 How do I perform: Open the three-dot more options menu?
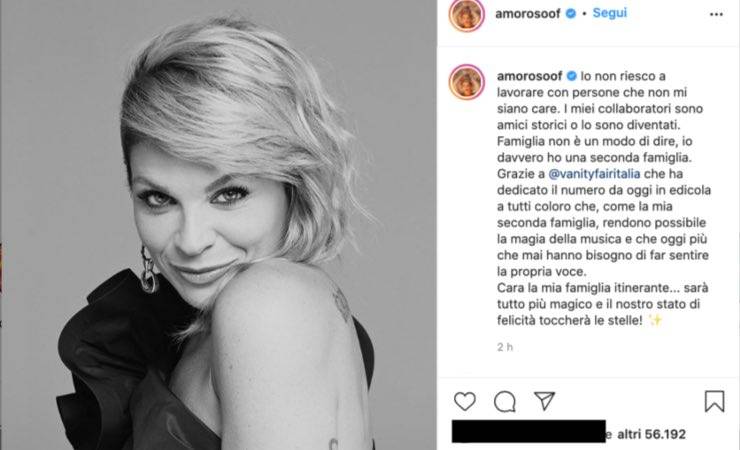click(x=716, y=14)
